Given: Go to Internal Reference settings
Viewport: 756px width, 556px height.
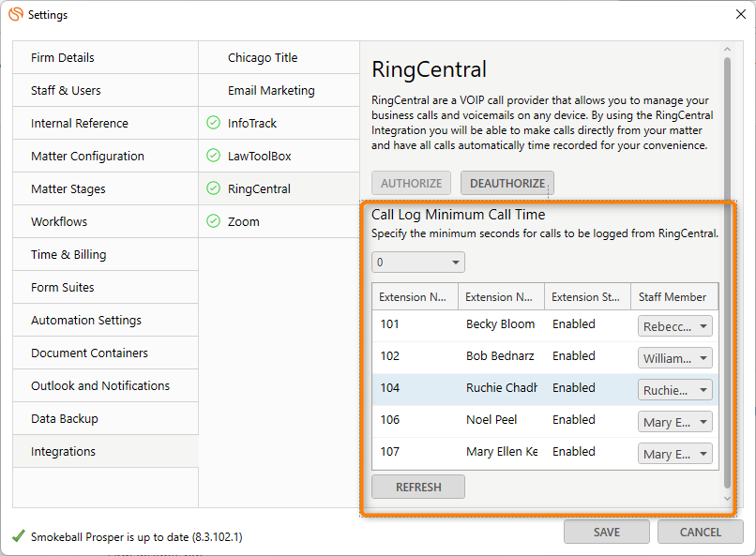Looking at the screenshot, I should [106, 123].
